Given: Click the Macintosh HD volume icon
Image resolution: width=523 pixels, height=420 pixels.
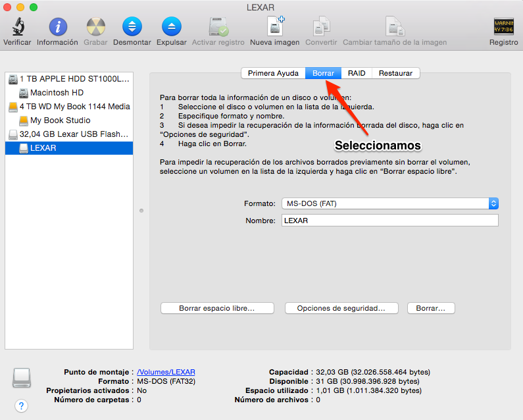Looking at the screenshot, I should tap(23, 93).
